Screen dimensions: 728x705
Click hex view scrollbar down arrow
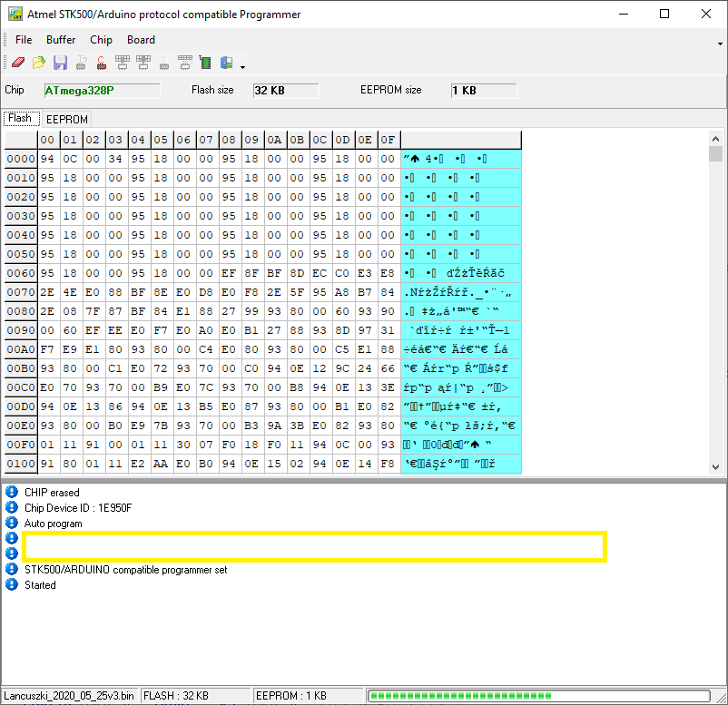(715, 467)
